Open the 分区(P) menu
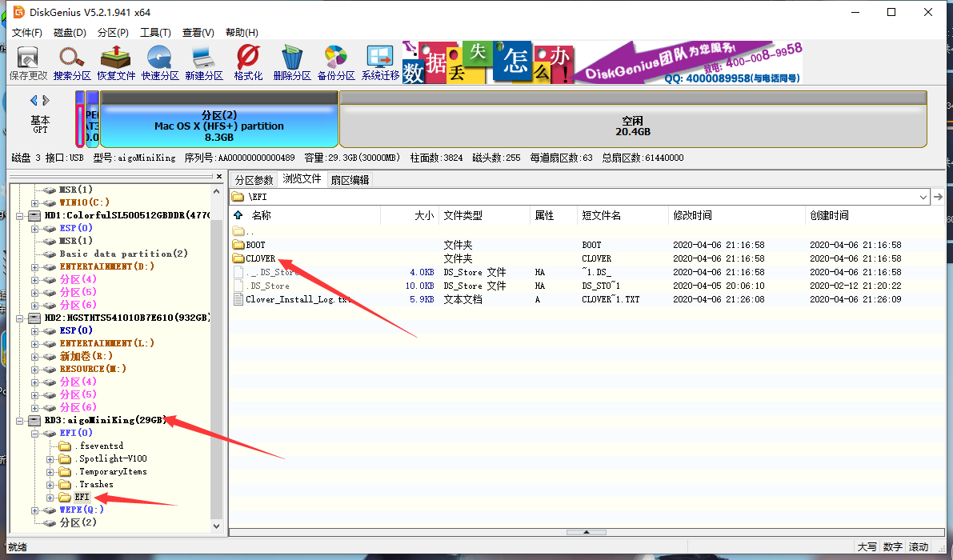Image resolution: width=953 pixels, height=560 pixels. pos(113,32)
